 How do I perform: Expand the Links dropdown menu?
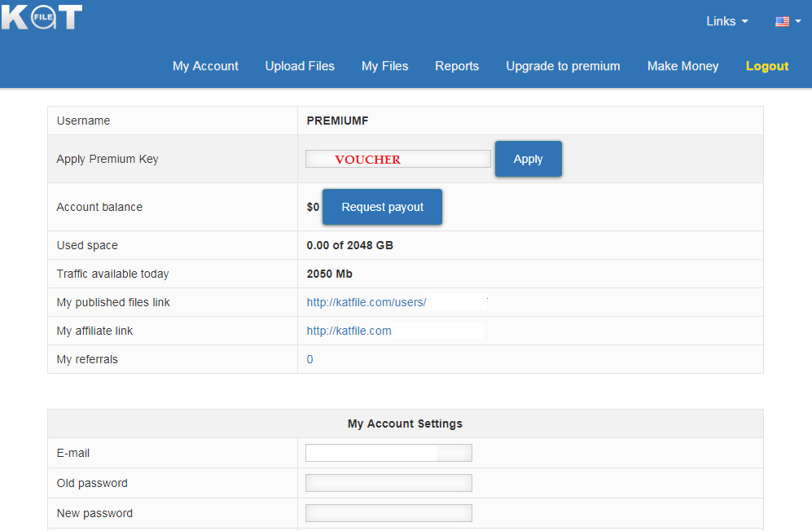pyautogui.click(x=726, y=21)
